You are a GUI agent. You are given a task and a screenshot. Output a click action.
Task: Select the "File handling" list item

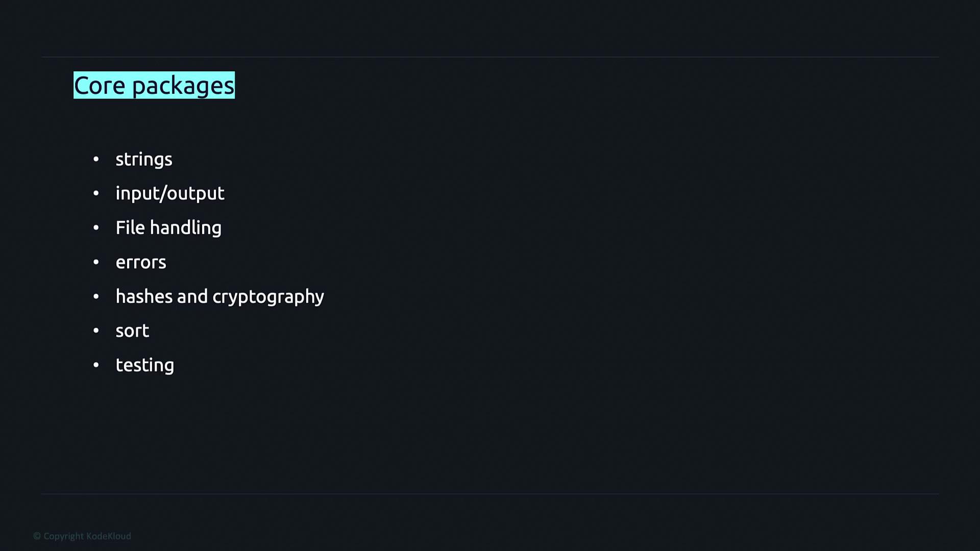tap(168, 228)
